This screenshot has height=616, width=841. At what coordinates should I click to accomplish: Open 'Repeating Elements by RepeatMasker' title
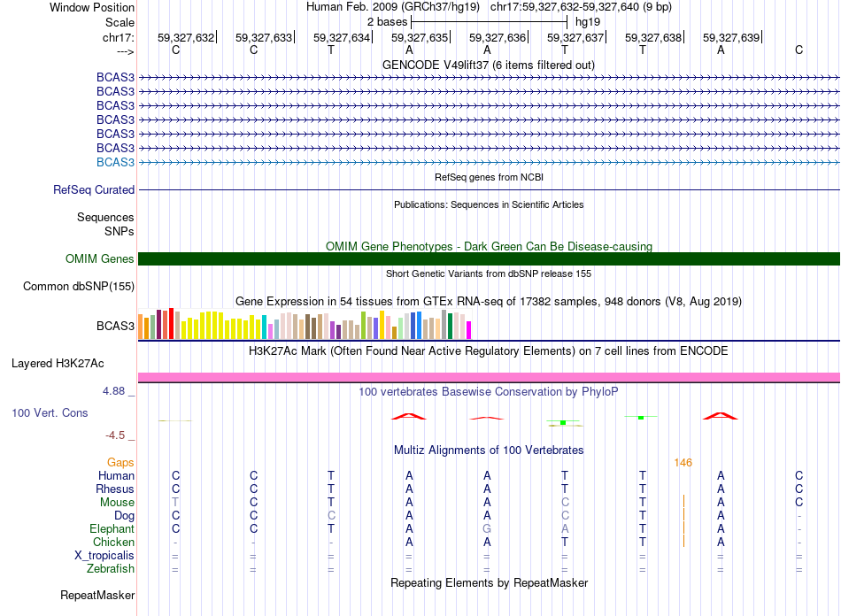489,582
